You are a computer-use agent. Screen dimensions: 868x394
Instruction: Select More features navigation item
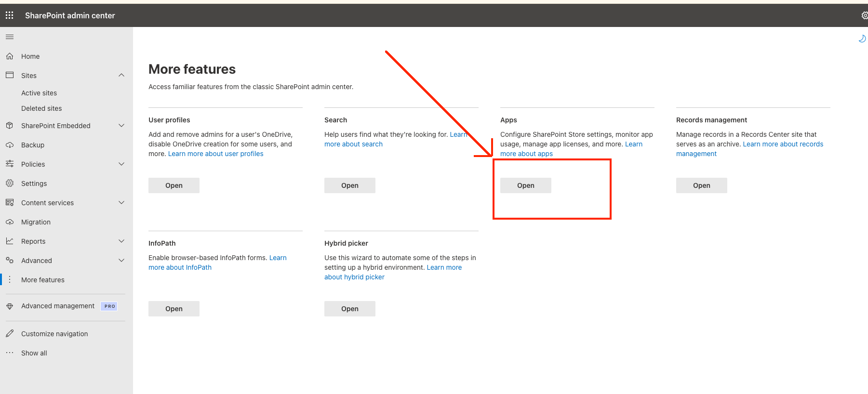(x=43, y=280)
